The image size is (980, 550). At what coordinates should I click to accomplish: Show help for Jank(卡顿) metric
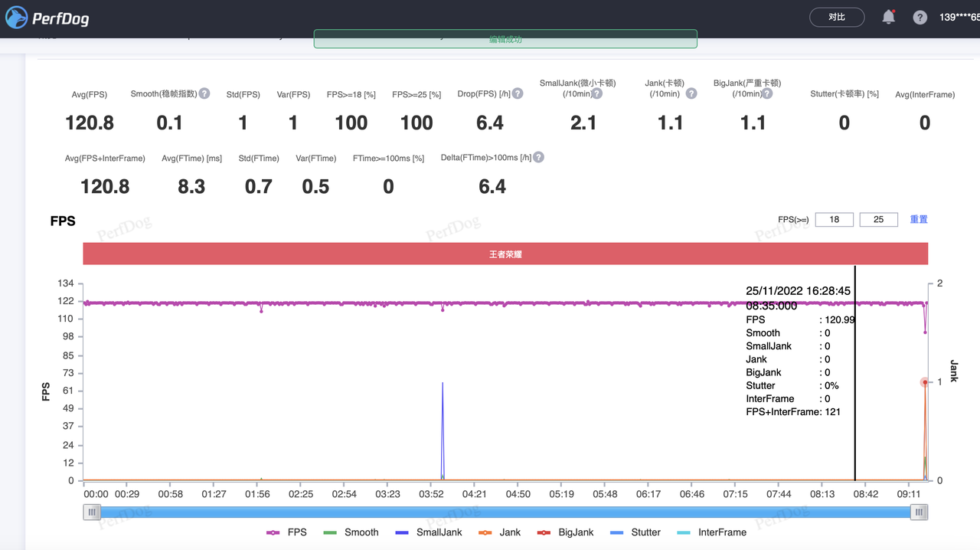(691, 93)
